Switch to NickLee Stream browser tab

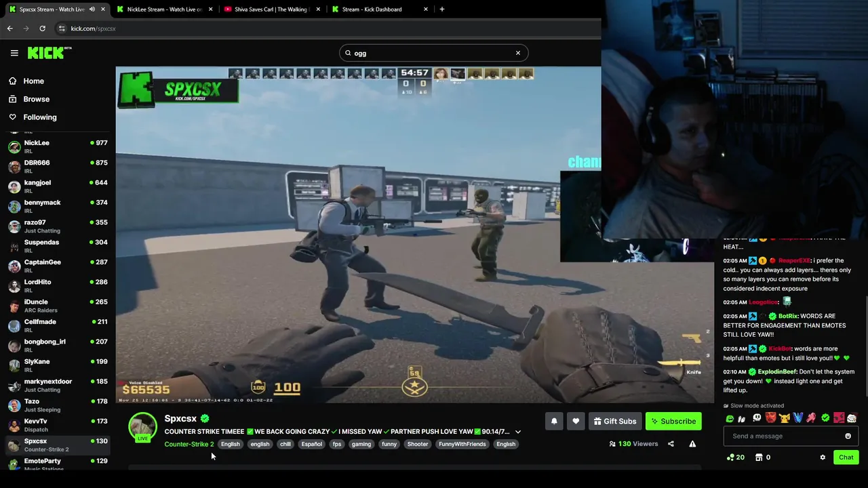point(165,9)
